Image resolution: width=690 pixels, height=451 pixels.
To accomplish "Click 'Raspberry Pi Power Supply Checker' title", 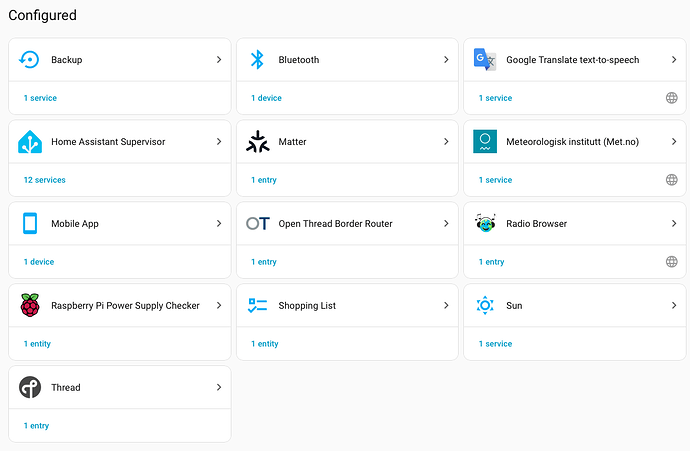I will [x=125, y=306].
